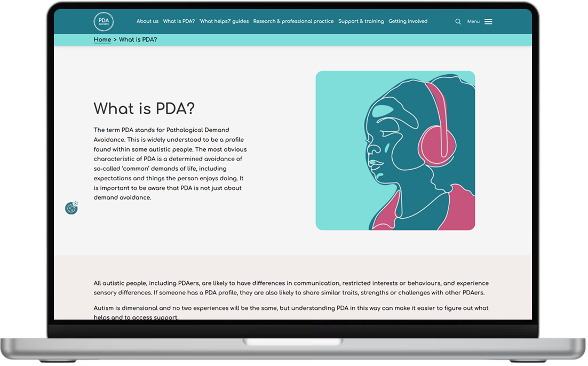Click the paragraph starting 'All autistic people'
This screenshot has width=588, height=366.
[x=291, y=288]
